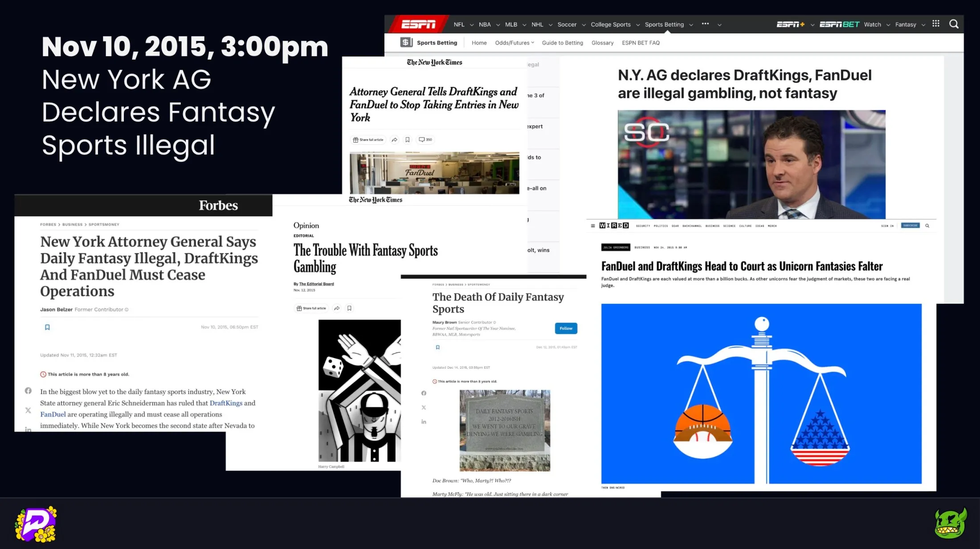Click the Forbes article bookmark icon
Image resolution: width=980 pixels, height=549 pixels.
tap(47, 327)
